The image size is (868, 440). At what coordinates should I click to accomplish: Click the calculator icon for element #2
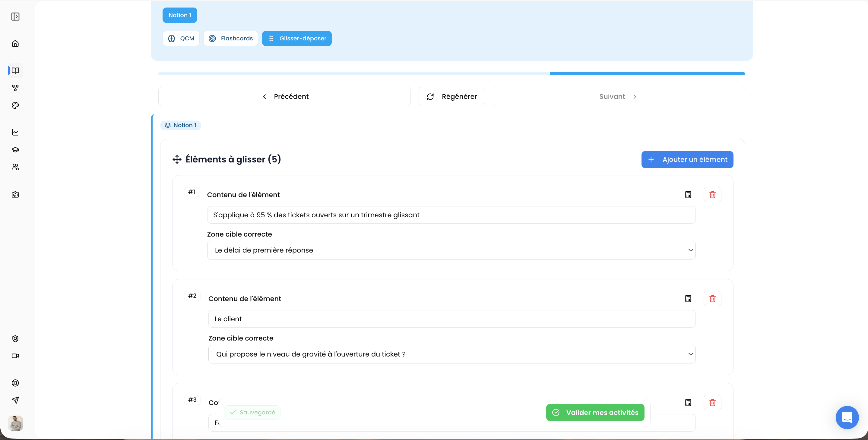tap(688, 299)
